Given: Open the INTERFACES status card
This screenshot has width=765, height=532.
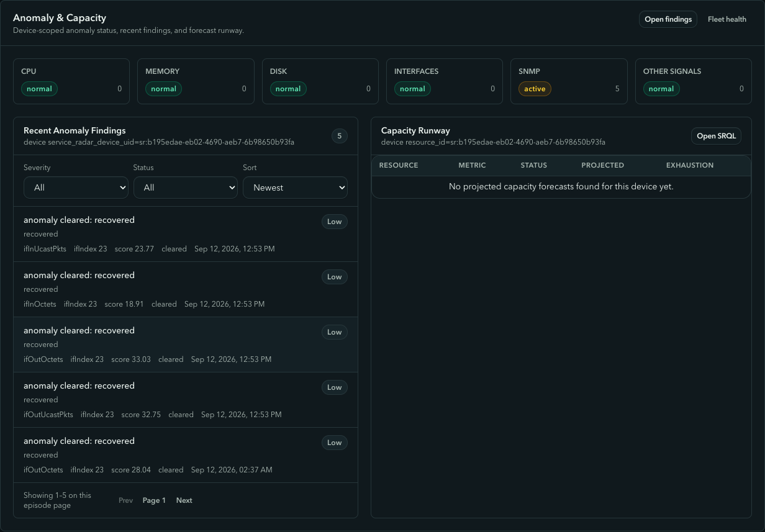Looking at the screenshot, I should coord(445,81).
